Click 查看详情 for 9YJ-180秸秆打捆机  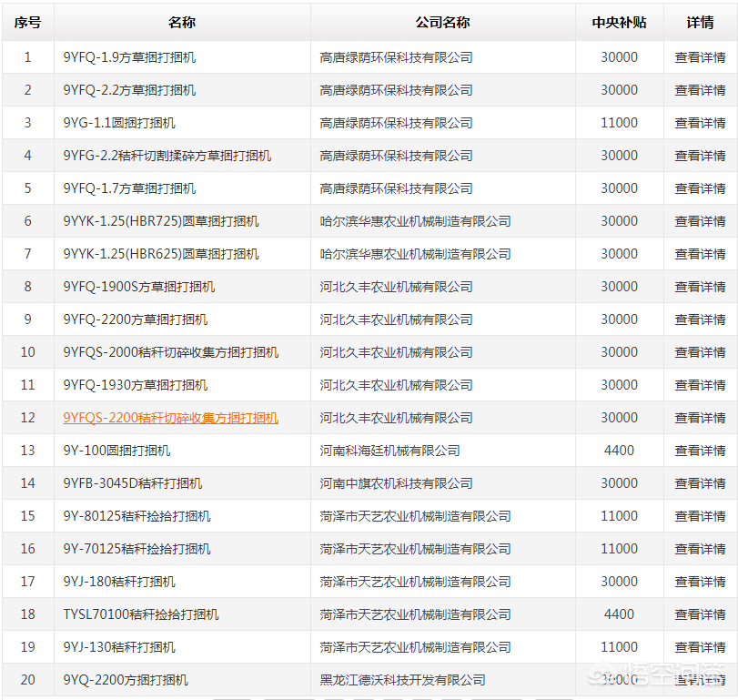point(700,582)
